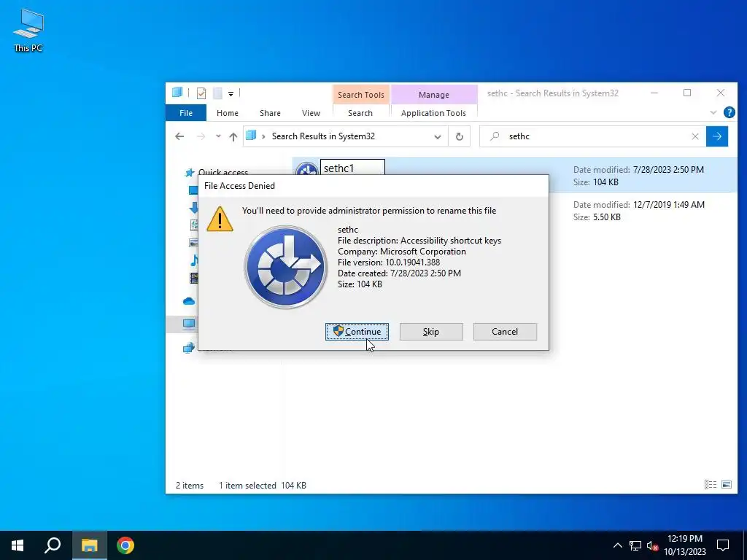
Task: Select Quick access in the navigation pane
Action: [x=223, y=172]
